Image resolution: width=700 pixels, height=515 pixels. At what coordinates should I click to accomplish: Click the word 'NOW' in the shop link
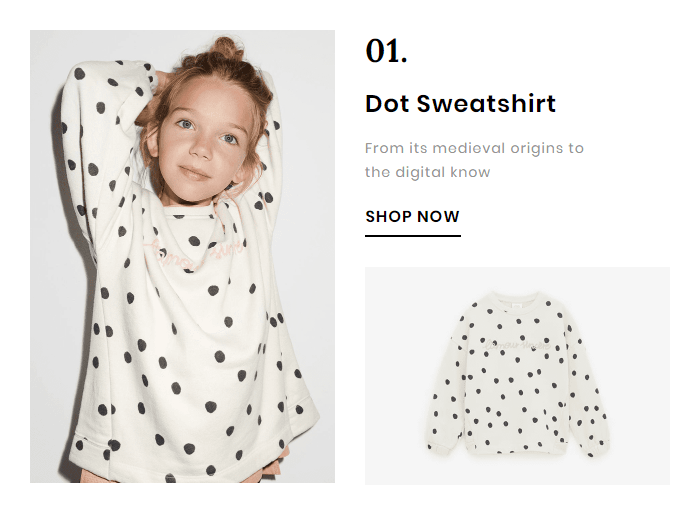coord(439,216)
